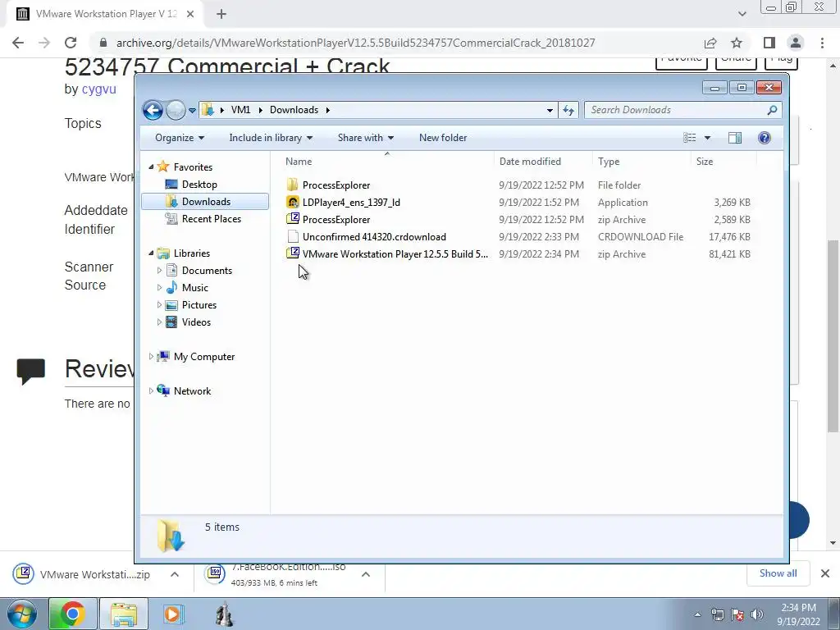Click the search magnifier icon in Explorer
This screenshot has width=840, height=630.
click(772, 110)
